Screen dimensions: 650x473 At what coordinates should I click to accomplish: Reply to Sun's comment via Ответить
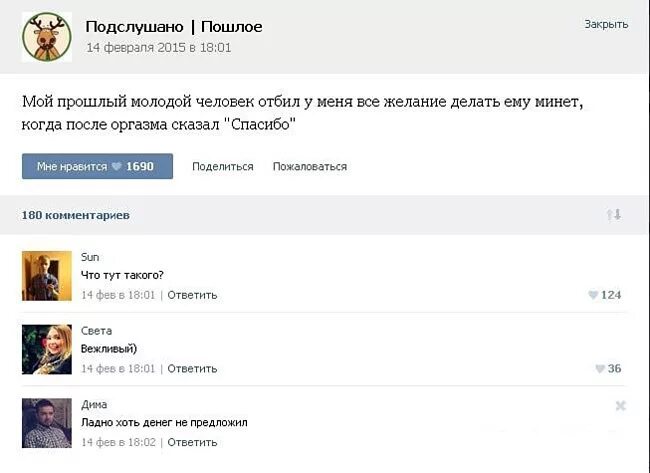pyautogui.click(x=192, y=295)
